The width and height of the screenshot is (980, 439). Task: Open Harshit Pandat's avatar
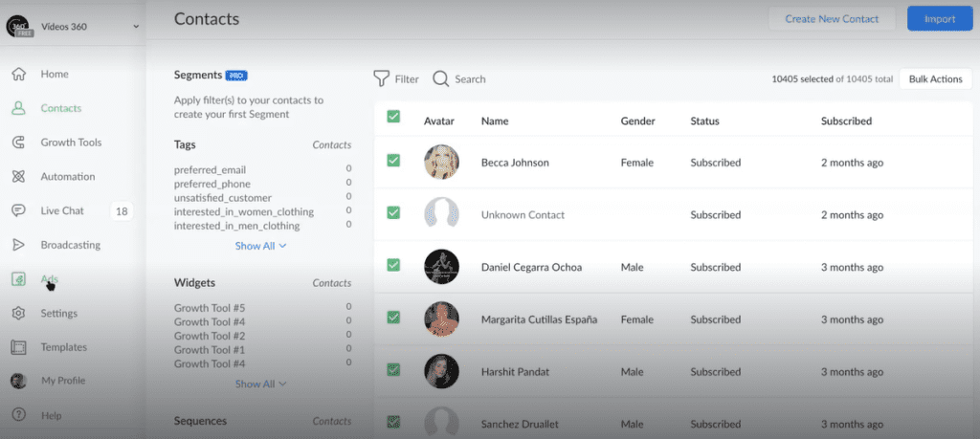tap(442, 371)
